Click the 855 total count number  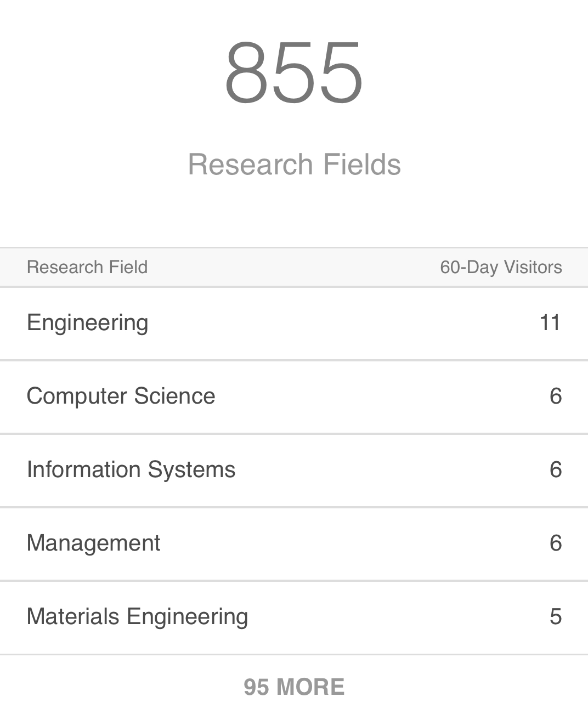click(294, 73)
